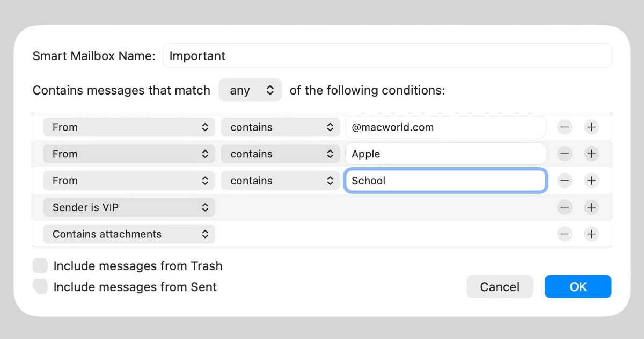644x339 pixels.
Task: Click the OK button
Action: click(x=578, y=286)
